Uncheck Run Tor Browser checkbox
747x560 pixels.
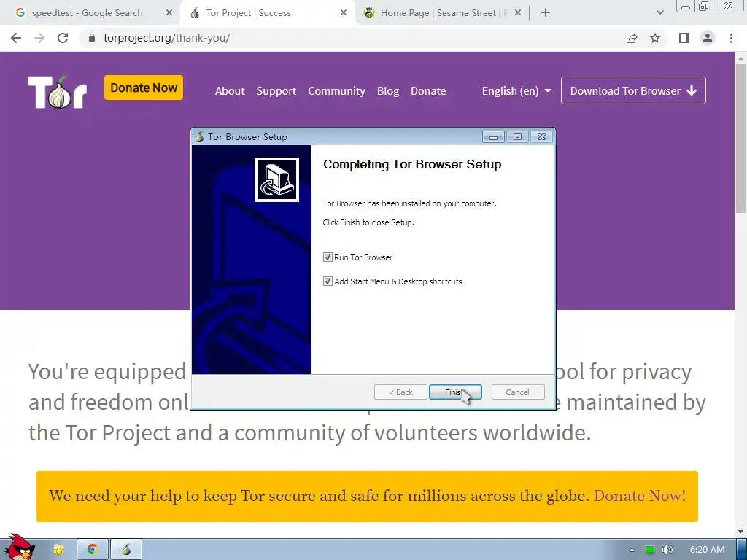point(328,257)
